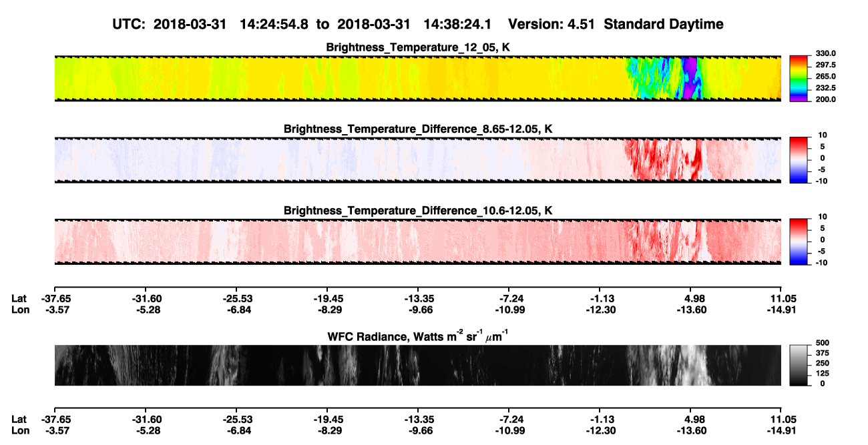The width and height of the screenshot is (868, 445).
Task: Click the Brightness_Temperature_Difference_10.6-12.05, K title
Action: tap(418, 211)
